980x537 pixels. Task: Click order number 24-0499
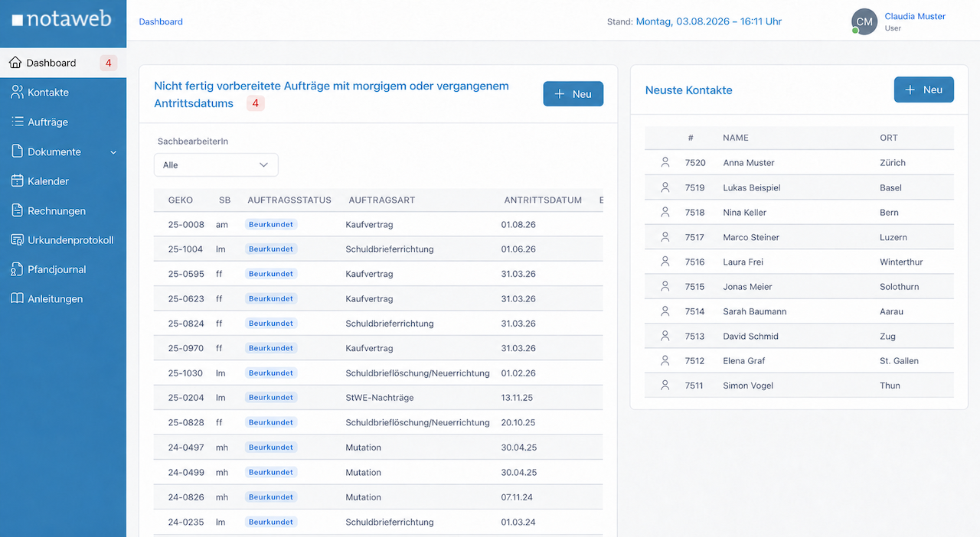point(186,472)
